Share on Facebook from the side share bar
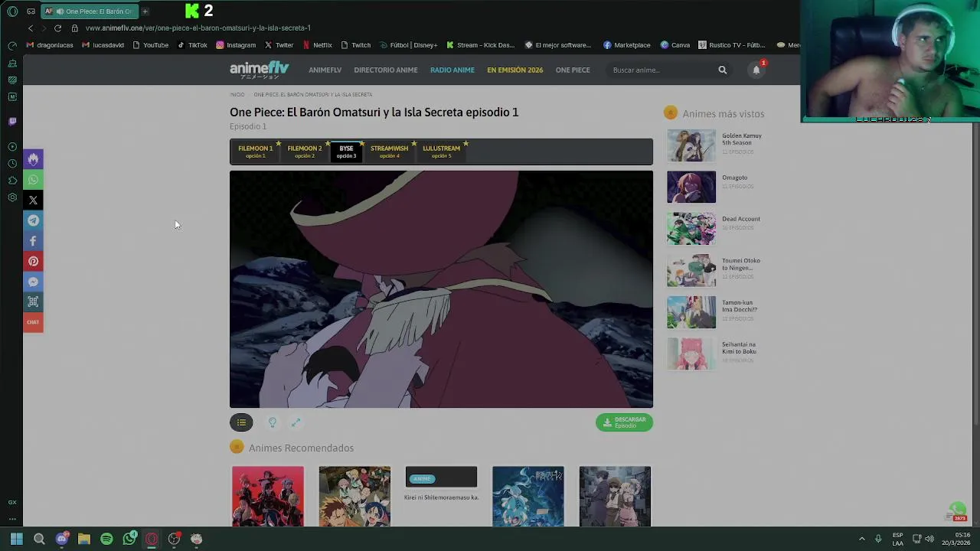 click(x=33, y=241)
